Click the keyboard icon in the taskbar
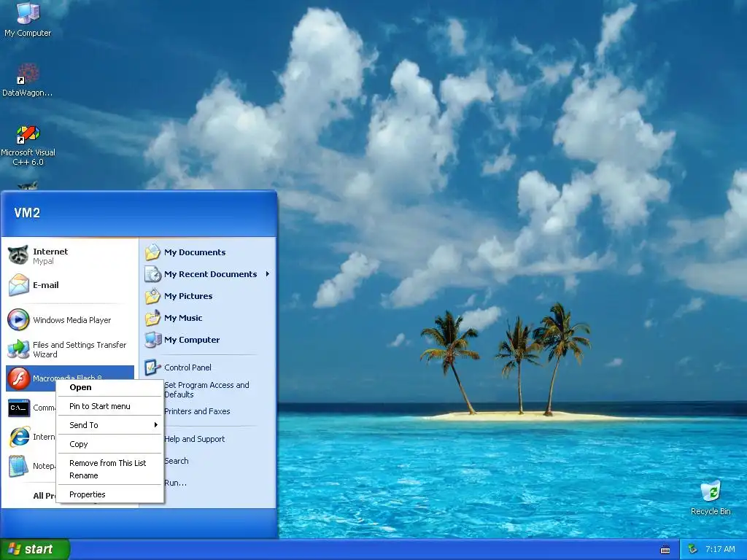The image size is (747, 560). point(665,550)
